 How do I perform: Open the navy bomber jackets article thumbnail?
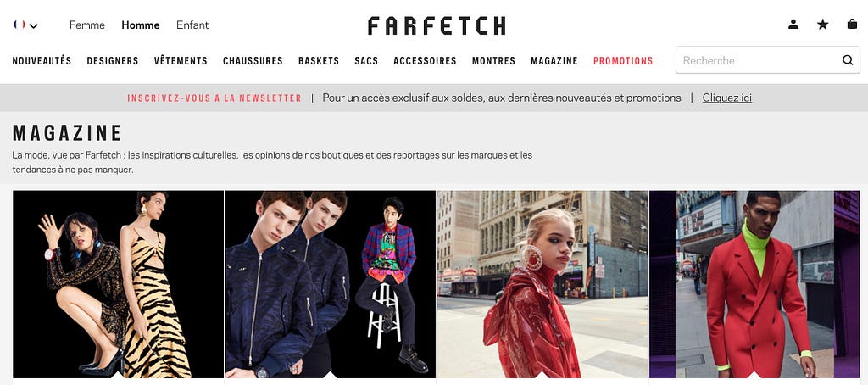(331, 284)
